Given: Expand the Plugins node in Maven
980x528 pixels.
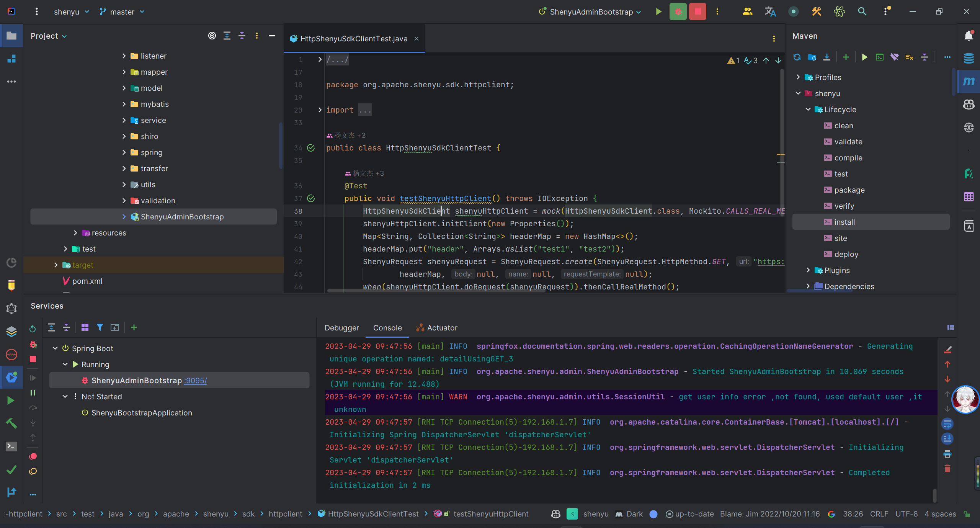Looking at the screenshot, I should click(808, 270).
